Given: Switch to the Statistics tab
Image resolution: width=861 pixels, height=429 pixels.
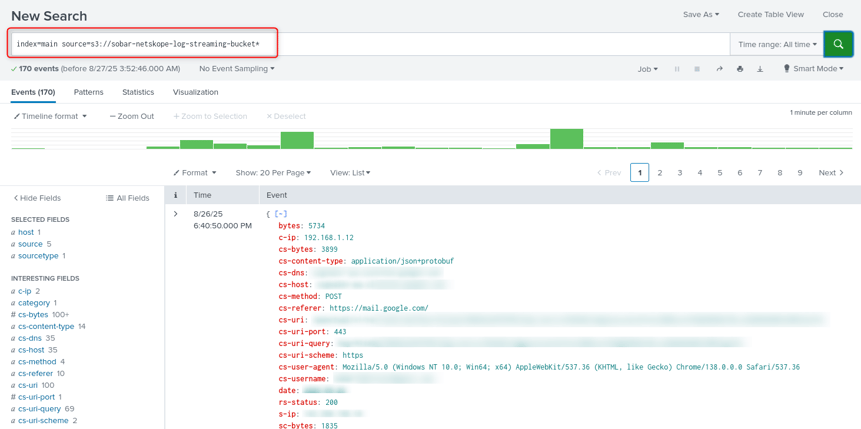Looking at the screenshot, I should (138, 92).
